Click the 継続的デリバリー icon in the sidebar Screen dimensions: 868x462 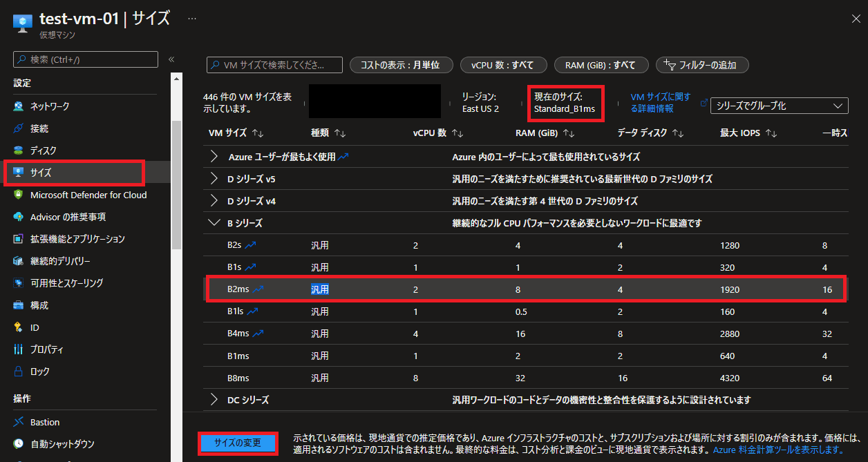(19, 261)
